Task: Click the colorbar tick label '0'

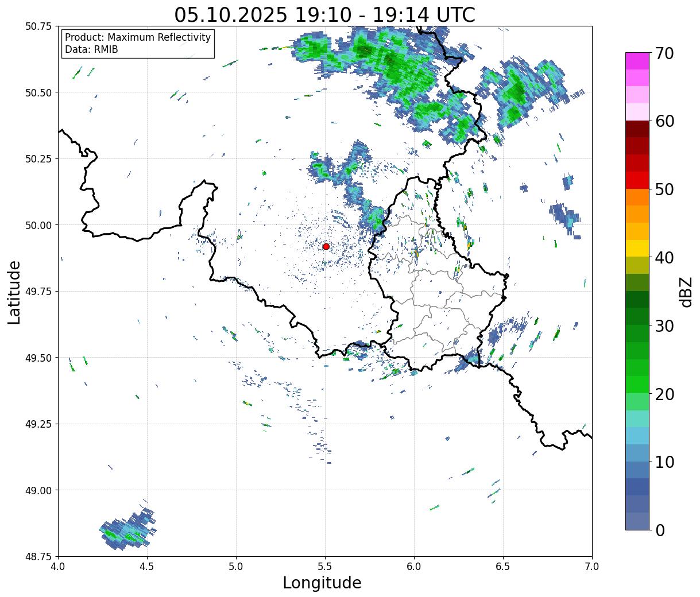Action: [x=659, y=530]
